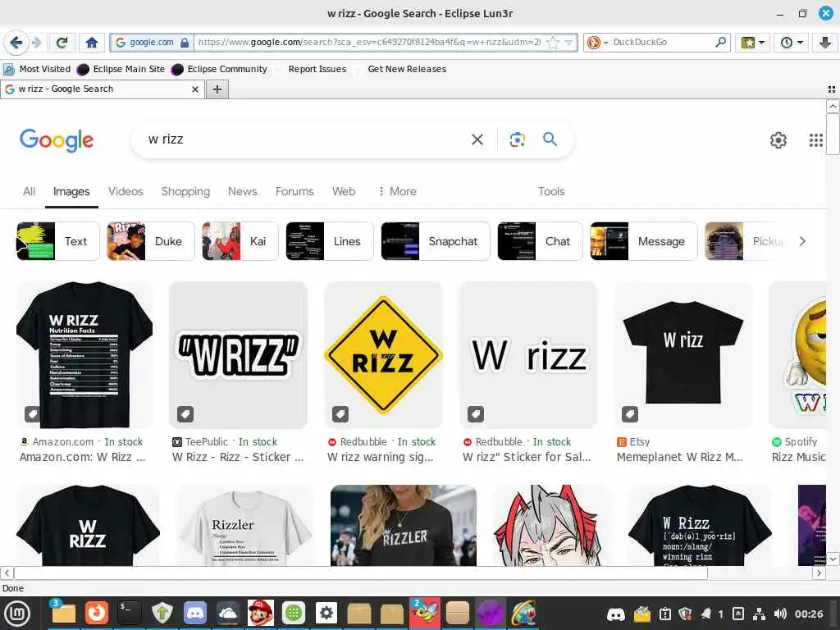Open the browser home page

[92, 43]
